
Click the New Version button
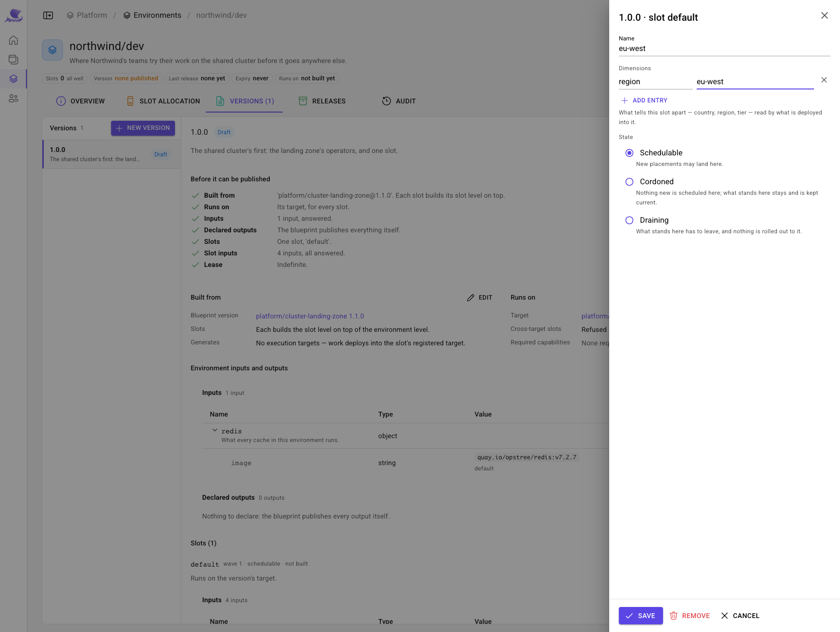coord(143,128)
